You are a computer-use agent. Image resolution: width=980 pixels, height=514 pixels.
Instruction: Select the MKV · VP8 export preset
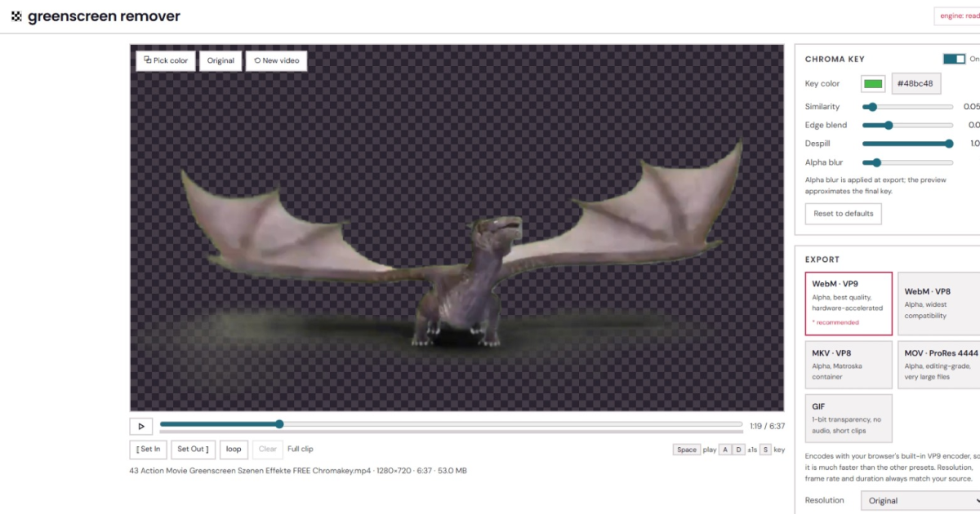pyautogui.click(x=849, y=365)
